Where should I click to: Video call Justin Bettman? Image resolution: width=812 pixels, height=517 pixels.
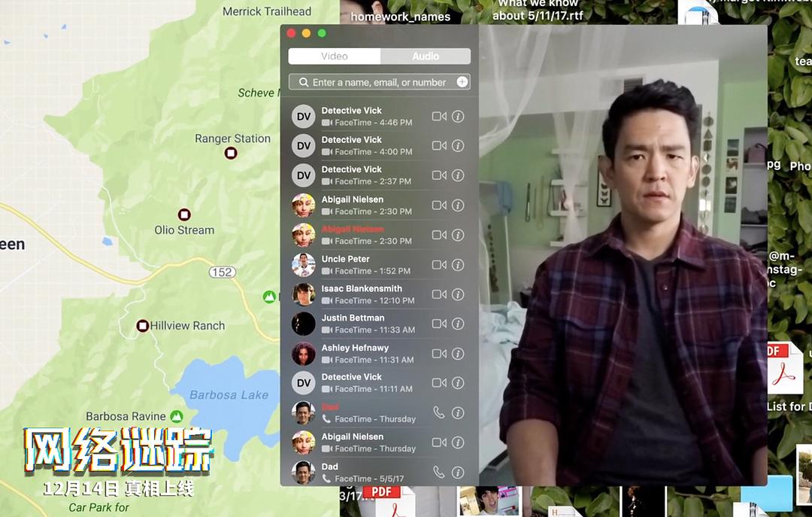tap(439, 324)
